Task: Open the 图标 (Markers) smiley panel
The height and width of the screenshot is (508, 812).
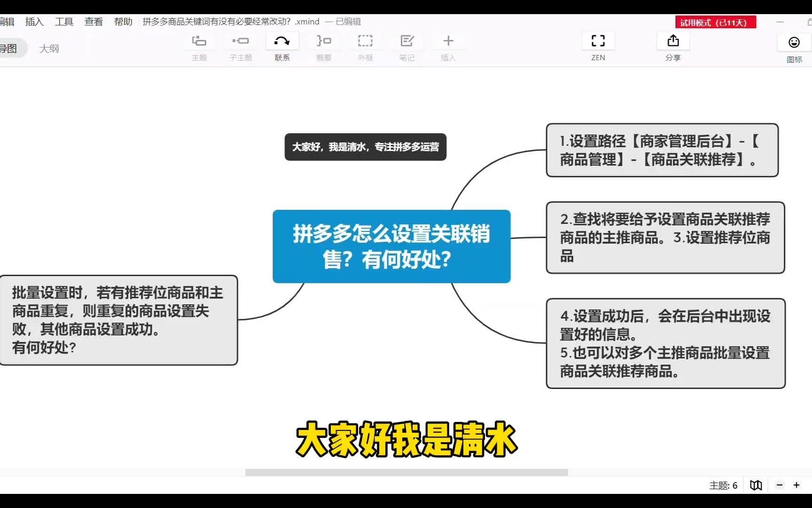Action: coord(794,42)
